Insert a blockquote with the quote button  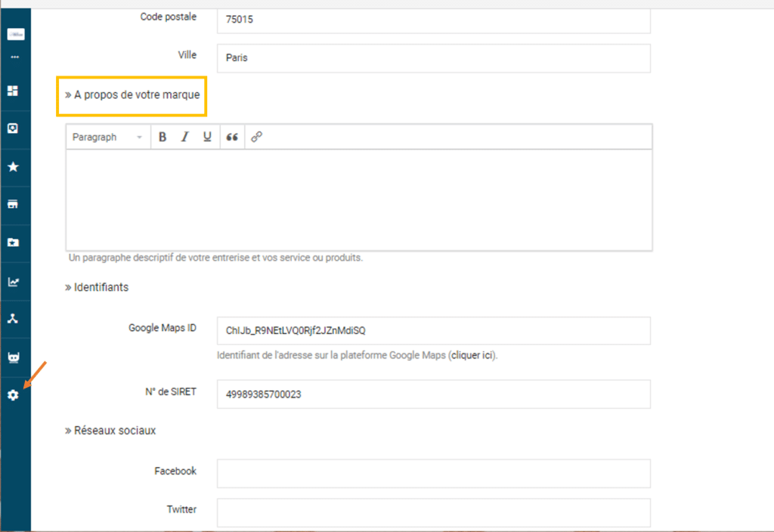232,137
